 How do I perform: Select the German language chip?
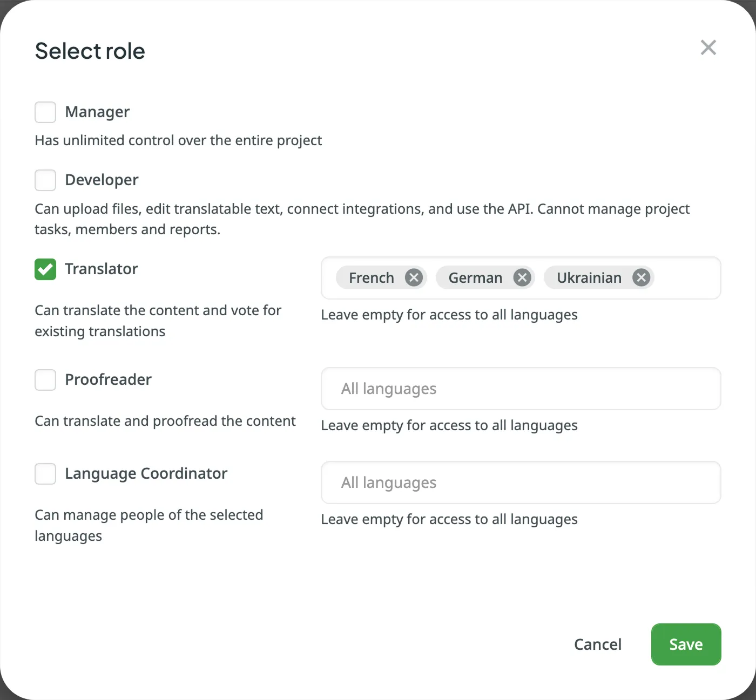click(474, 277)
